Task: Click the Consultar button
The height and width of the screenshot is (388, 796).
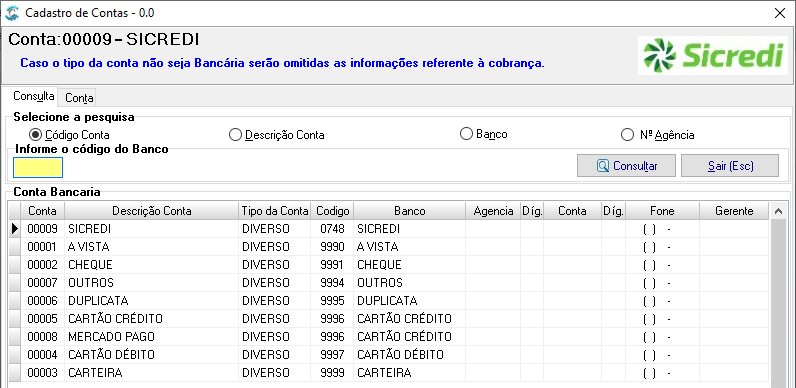Action: coord(626,166)
